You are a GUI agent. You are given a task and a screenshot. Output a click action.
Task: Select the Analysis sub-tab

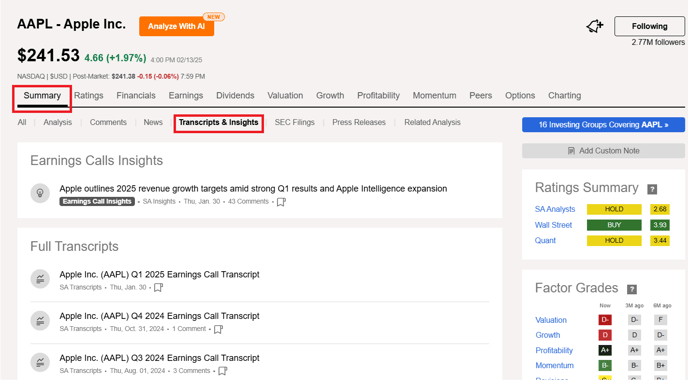(x=57, y=122)
